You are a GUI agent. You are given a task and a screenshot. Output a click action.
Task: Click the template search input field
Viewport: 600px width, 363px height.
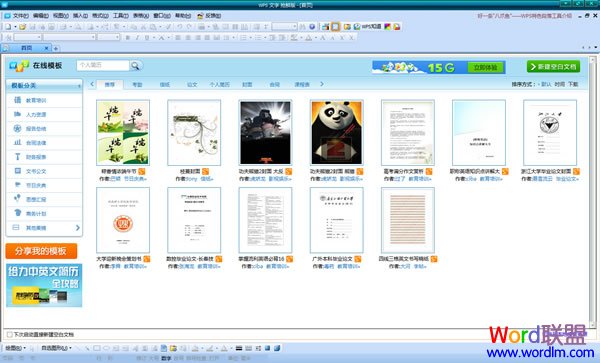103,66
